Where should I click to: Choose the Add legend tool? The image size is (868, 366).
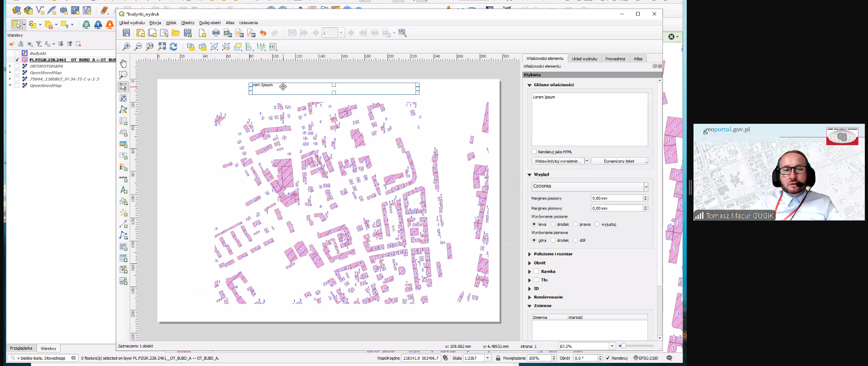(x=123, y=167)
